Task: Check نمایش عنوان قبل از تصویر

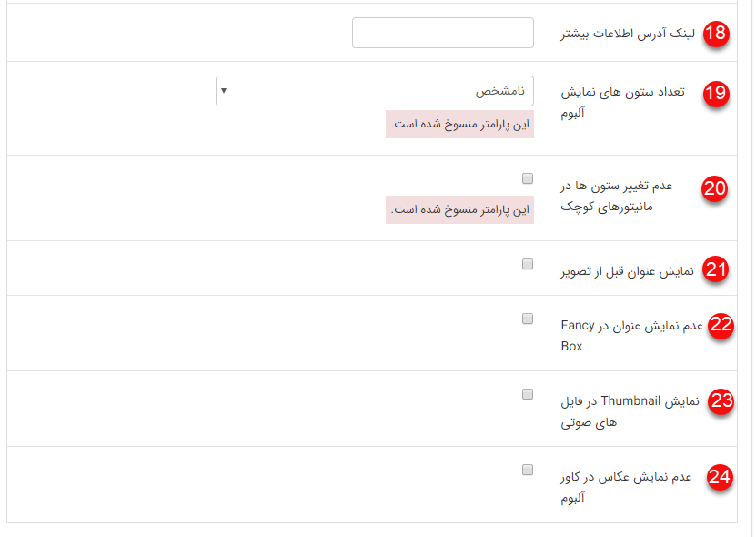Action: coord(528,264)
